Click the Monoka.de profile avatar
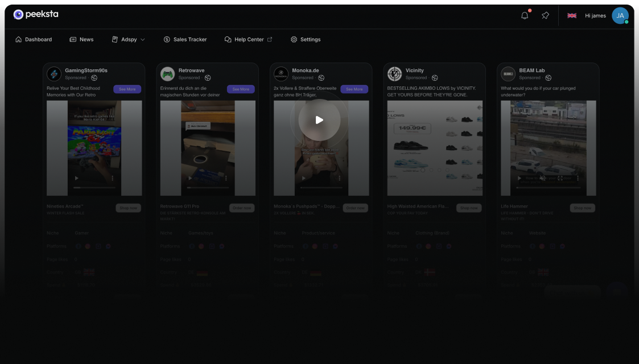Screen dimensions: 639x364 (281, 74)
